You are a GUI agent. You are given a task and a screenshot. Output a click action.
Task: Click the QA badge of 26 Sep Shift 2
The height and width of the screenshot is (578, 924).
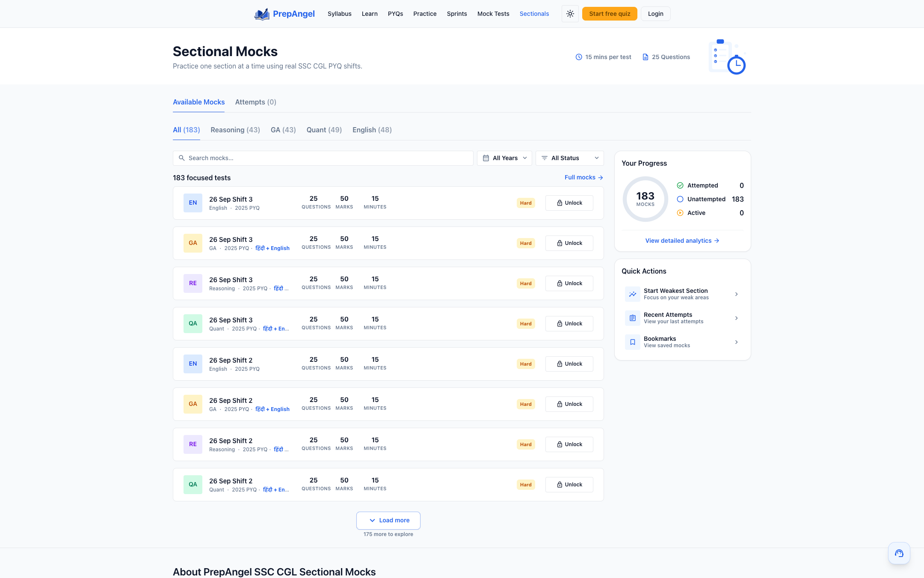[193, 485]
